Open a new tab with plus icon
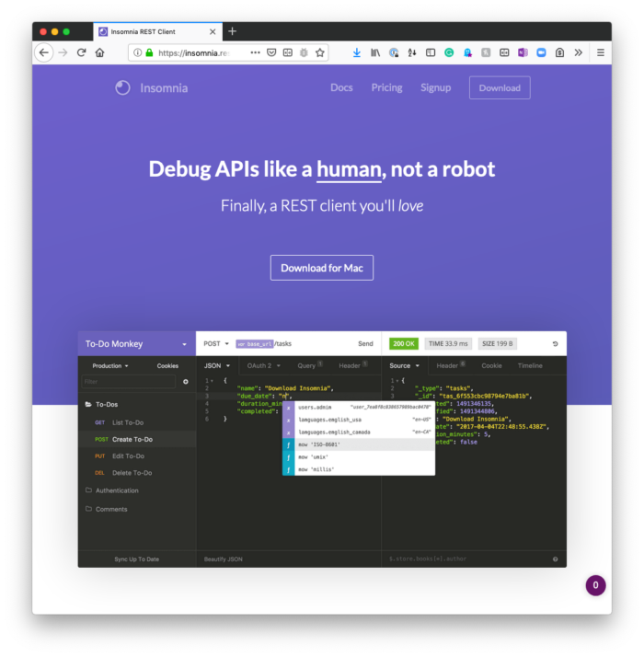Screen dimensions: 644x657 [233, 31]
